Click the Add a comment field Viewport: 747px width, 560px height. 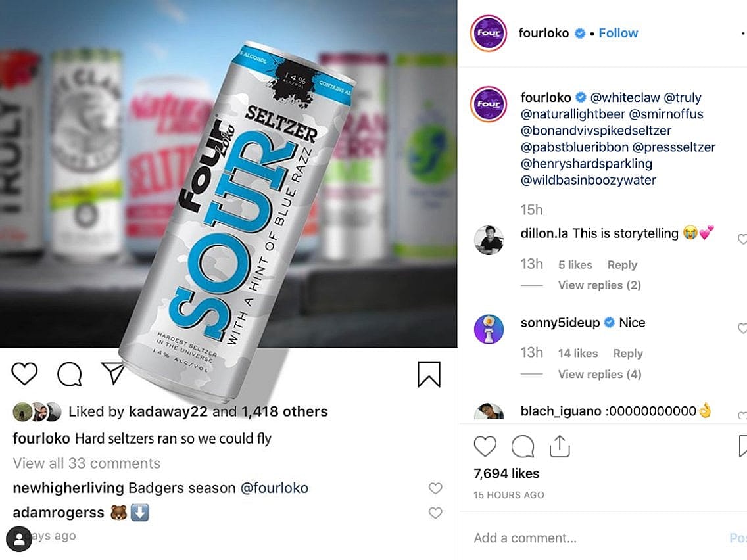tap(592, 538)
